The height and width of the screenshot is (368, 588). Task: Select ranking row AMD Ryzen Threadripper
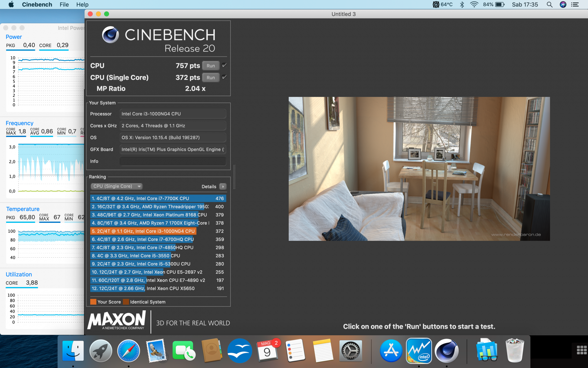coord(158,207)
